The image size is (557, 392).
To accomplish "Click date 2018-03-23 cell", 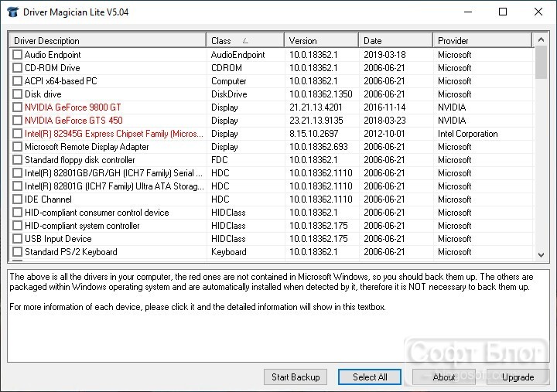I will 384,121.
